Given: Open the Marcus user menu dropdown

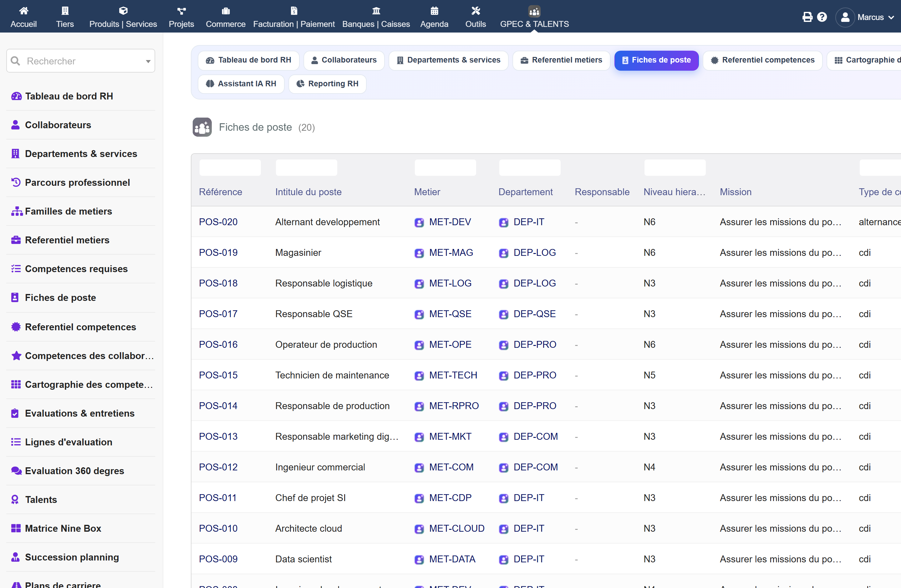Looking at the screenshot, I should click(x=865, y=18).
